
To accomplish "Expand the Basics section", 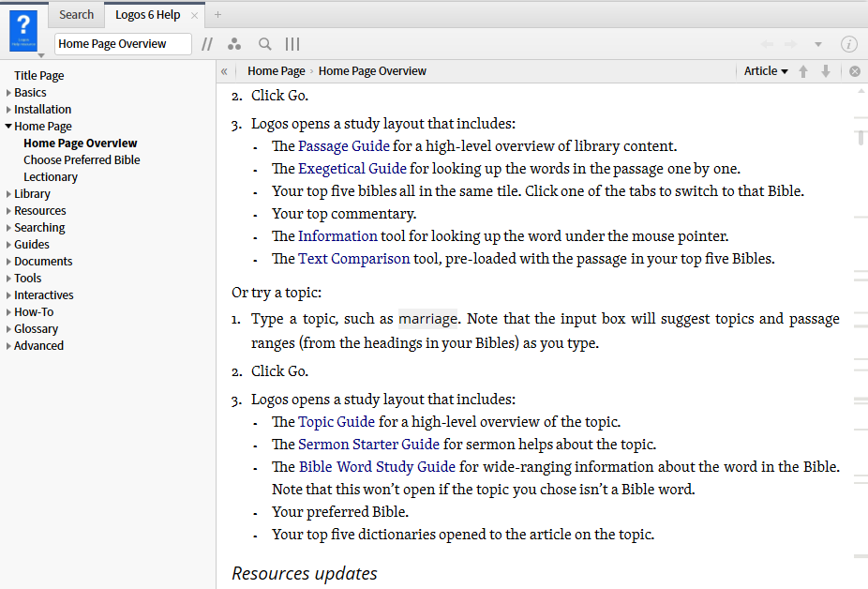I will [8, 93].
